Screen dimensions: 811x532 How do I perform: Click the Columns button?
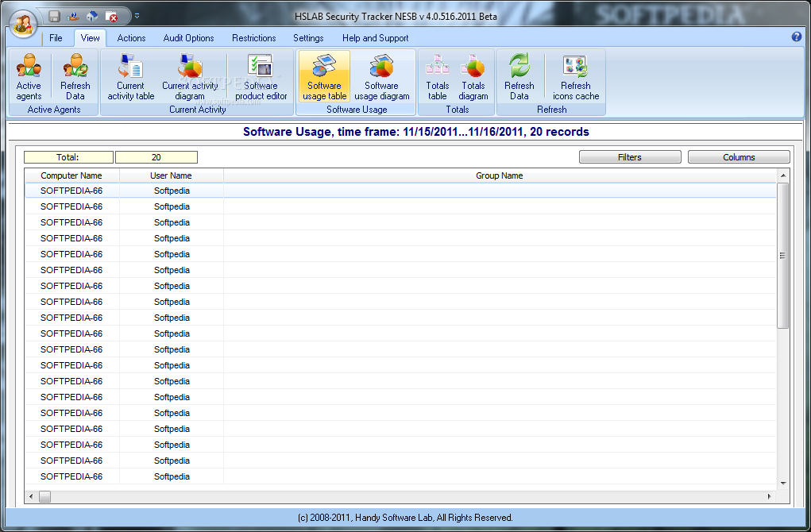[739, 157]
